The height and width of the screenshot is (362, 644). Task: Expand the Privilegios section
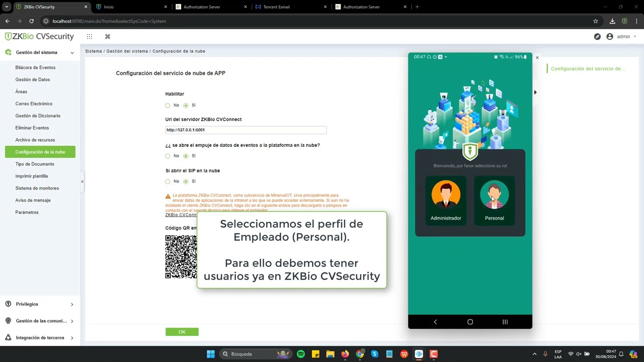tap(39, 304)
